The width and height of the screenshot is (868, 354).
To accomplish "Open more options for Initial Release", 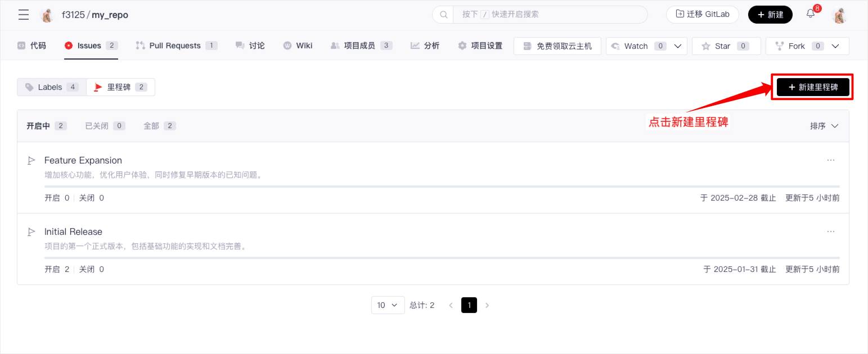I will point(831,232).
